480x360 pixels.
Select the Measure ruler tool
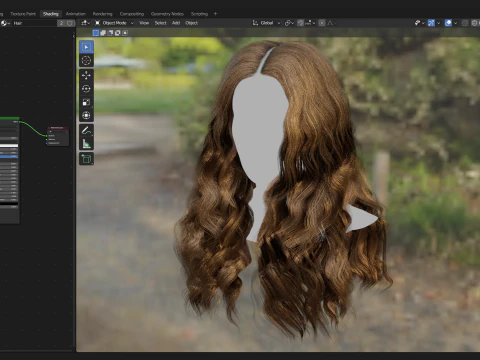tap(86, 144)
